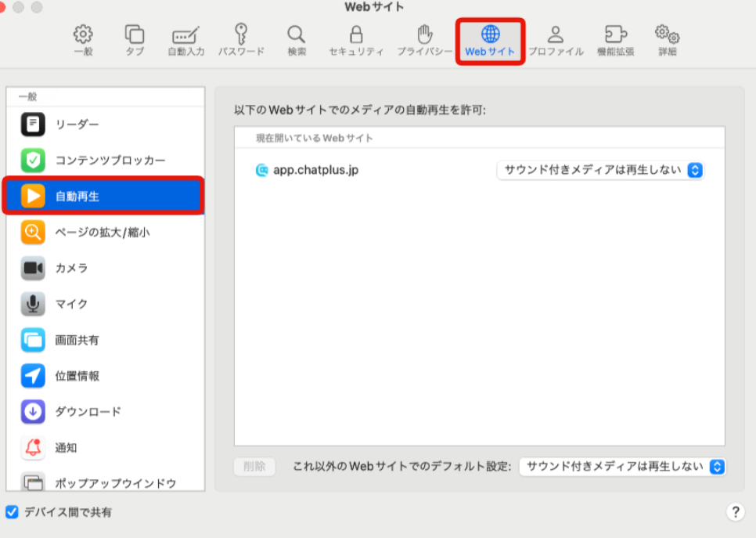The width and height of the screenshot is (756, 538).
Task: Select the 位置情報 location arrow icon
Action: (33, 376)
